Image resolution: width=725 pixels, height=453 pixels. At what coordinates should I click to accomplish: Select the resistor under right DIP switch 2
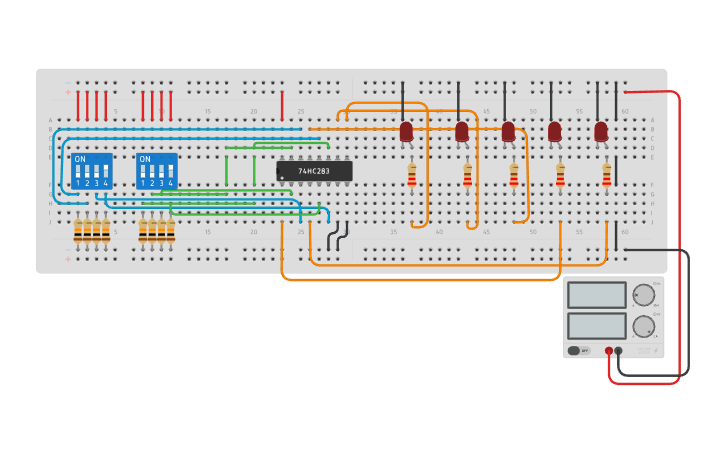tap(152, 231)
